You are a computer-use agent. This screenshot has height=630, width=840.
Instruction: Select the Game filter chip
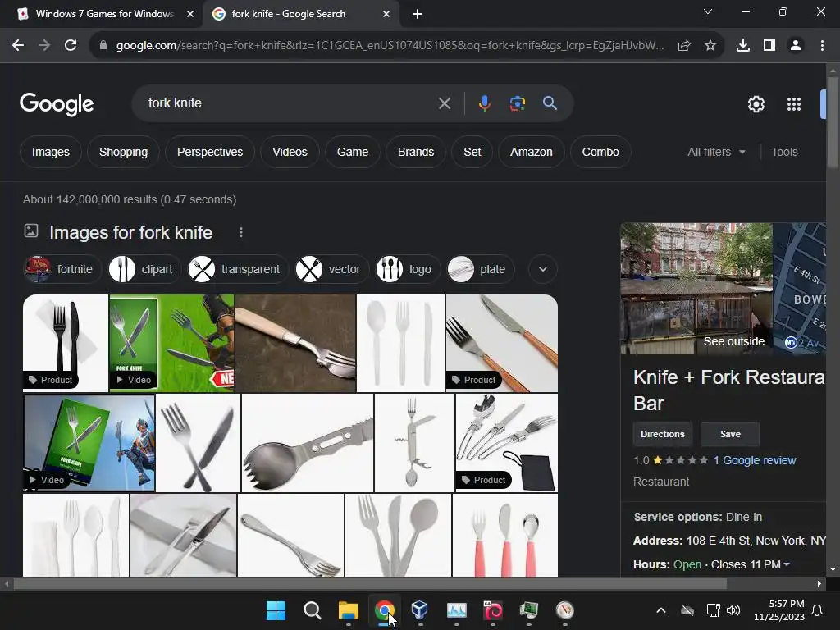[353, 152]
